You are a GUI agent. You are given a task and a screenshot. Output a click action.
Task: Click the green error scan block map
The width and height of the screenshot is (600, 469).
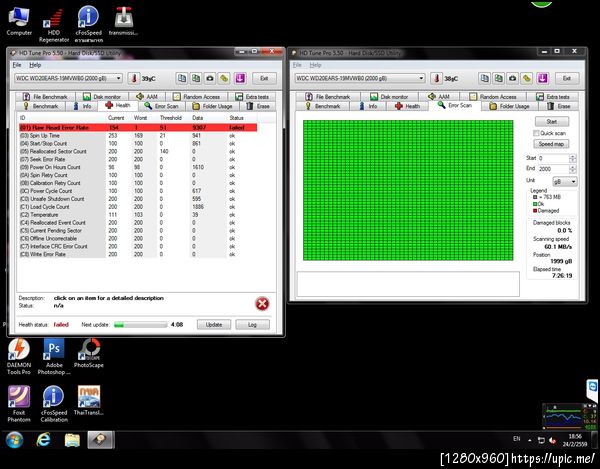408,190
